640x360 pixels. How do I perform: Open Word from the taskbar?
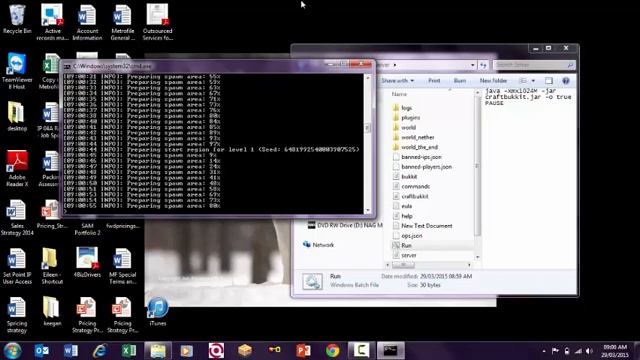[x=71, y=351]
